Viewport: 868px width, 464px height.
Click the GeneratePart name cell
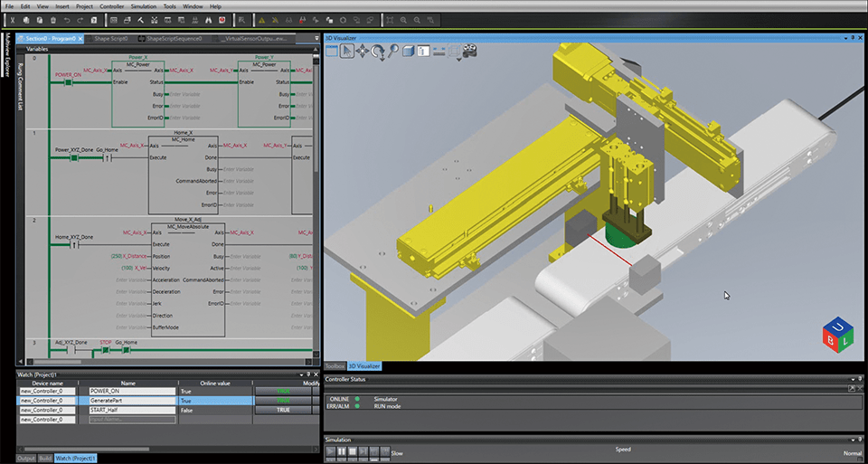point(132,401)
